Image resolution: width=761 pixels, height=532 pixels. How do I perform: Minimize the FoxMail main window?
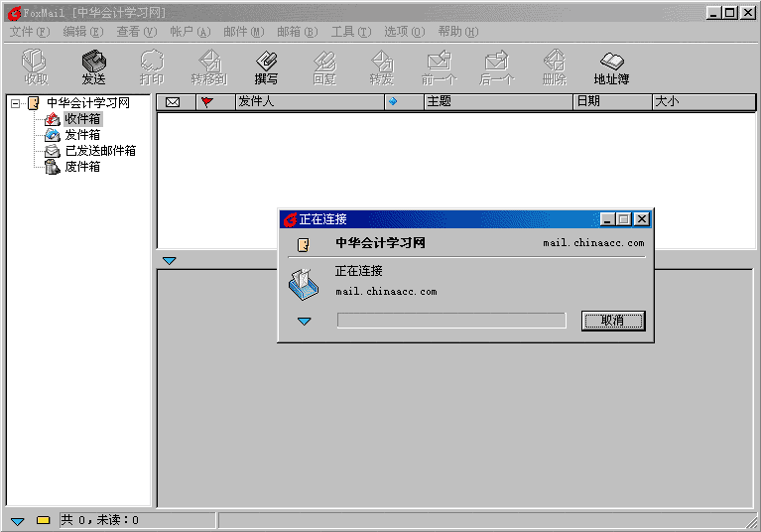[x=713, y=13]
